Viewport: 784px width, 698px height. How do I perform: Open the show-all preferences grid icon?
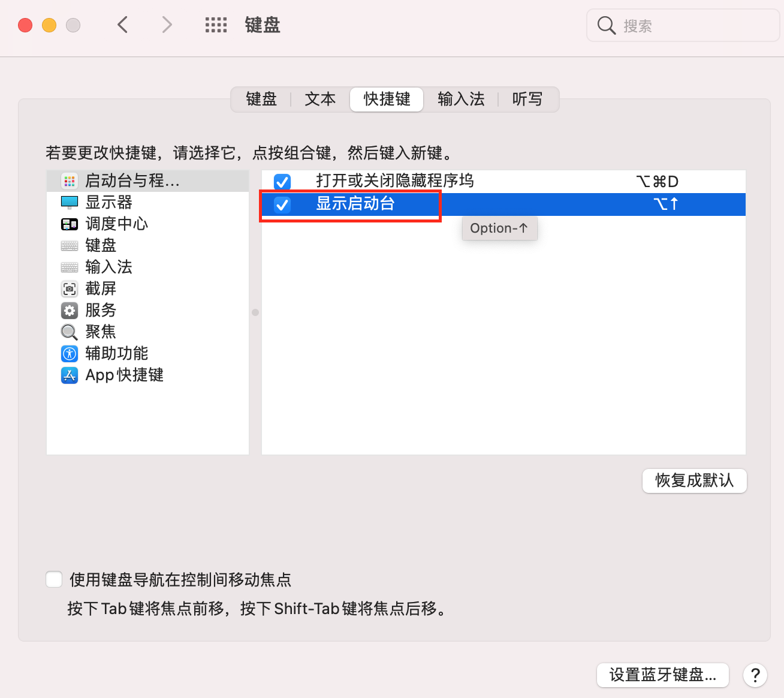(216, 25)
